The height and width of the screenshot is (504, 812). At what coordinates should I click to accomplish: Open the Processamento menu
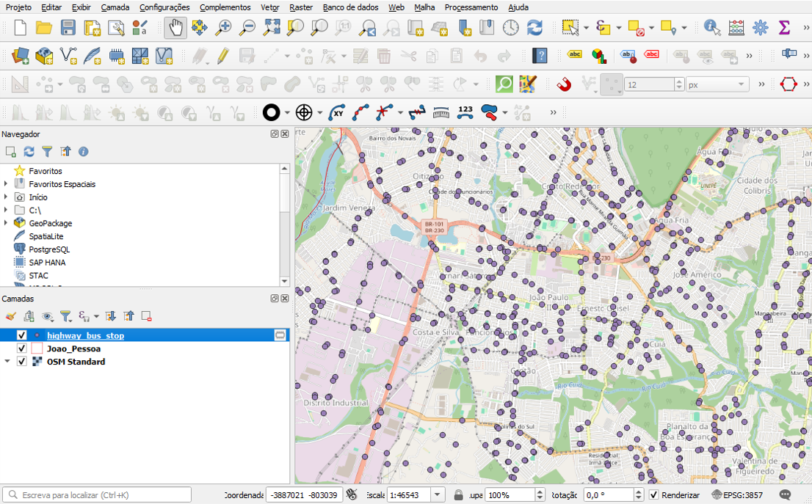pyautogui.click(x=471, y=7)
